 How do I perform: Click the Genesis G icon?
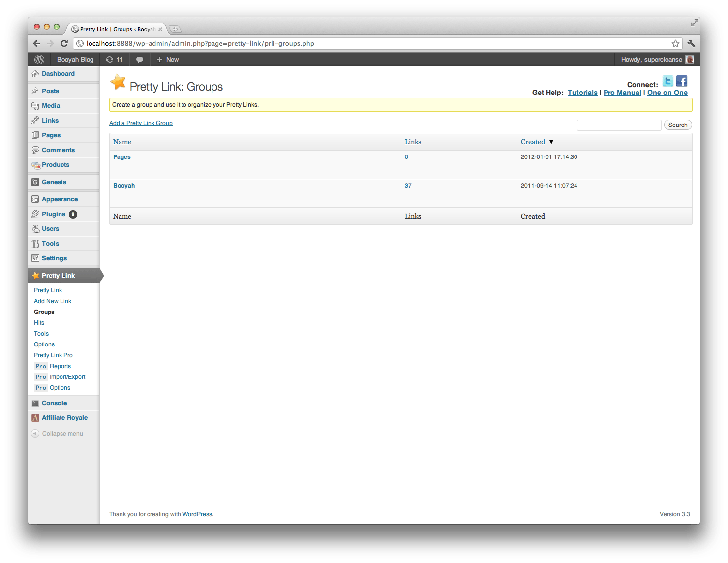tap(35, 182)
